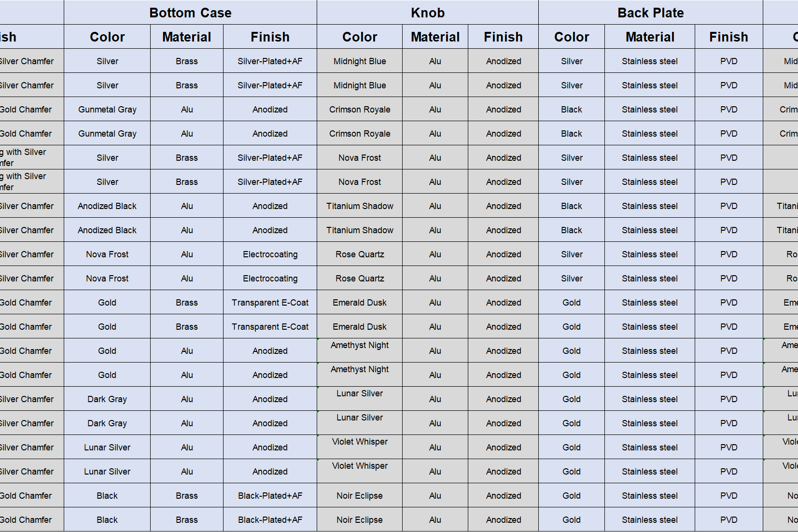Select the Color header under Back Plate
798x532 pixels.
pyautogui.click(x=572, y=37)
